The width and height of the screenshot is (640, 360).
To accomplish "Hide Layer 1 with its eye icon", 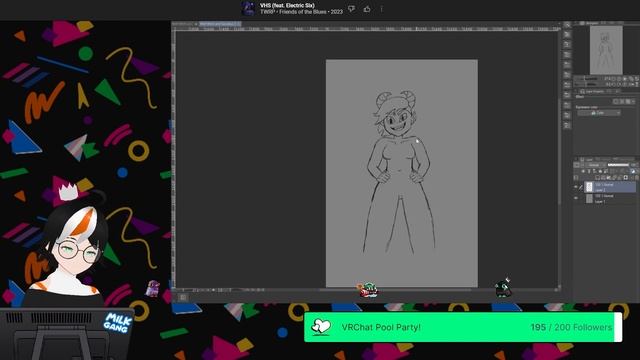I will 576,198.
